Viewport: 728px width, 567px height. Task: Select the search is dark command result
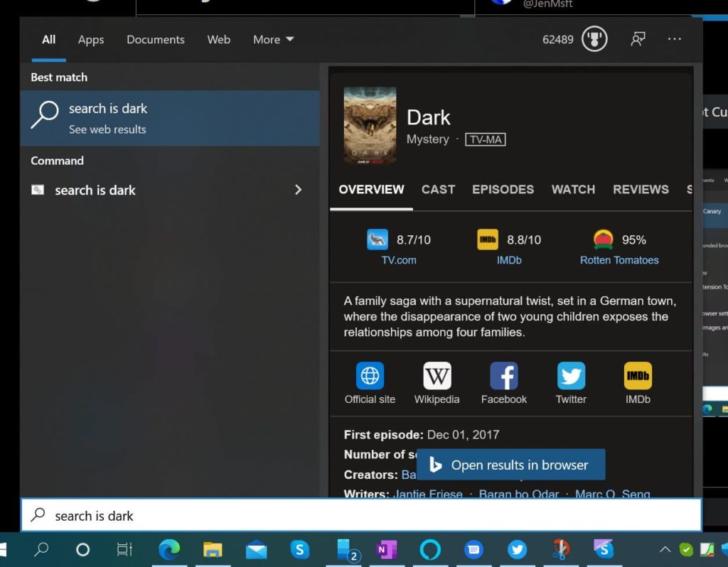(x=170, y=190)
